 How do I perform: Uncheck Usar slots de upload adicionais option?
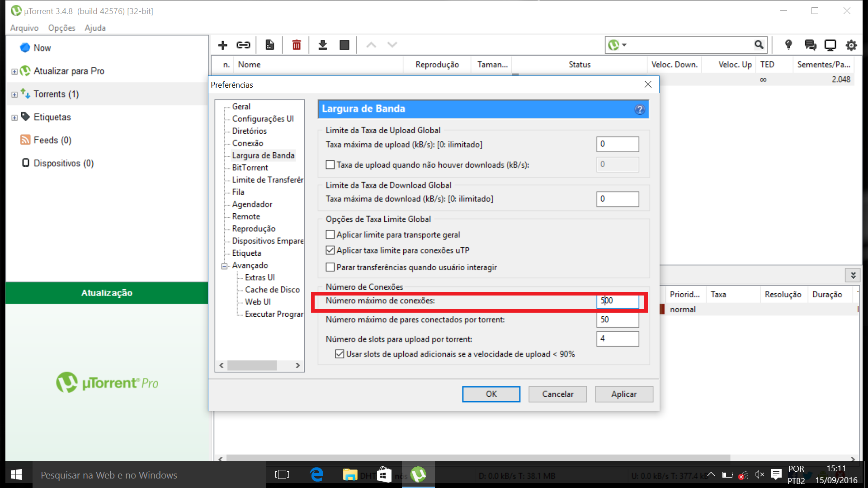point(340,354)
